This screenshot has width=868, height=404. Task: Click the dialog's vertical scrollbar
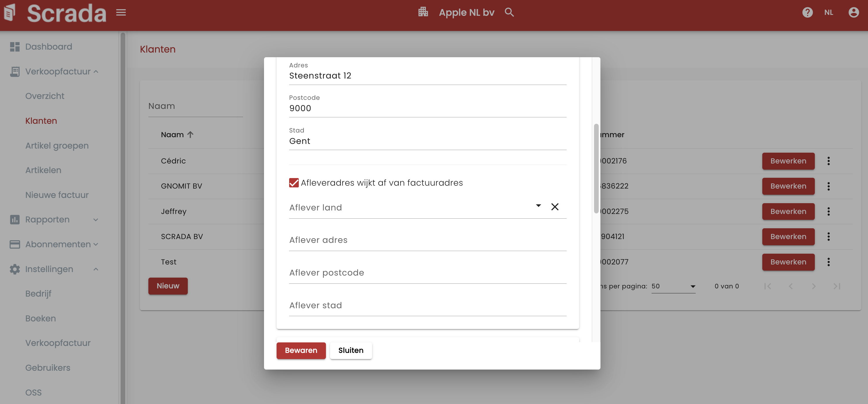[596, 168]
